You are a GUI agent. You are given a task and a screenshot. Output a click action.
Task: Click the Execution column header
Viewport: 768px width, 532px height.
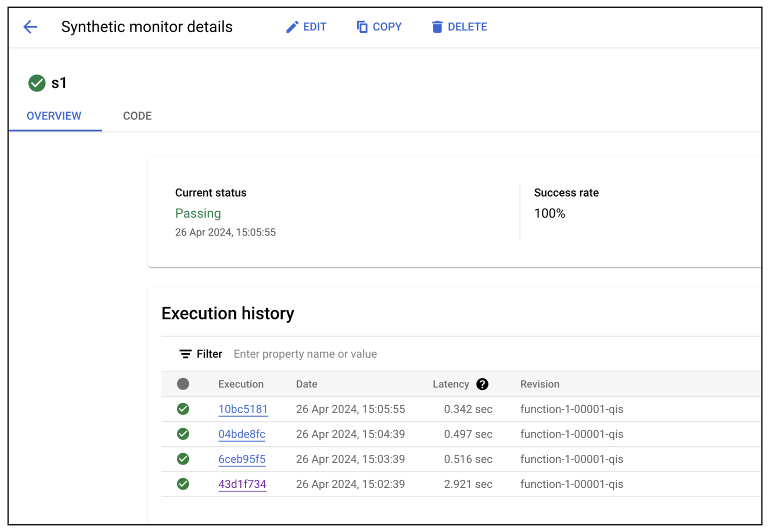tap(240, 384)
